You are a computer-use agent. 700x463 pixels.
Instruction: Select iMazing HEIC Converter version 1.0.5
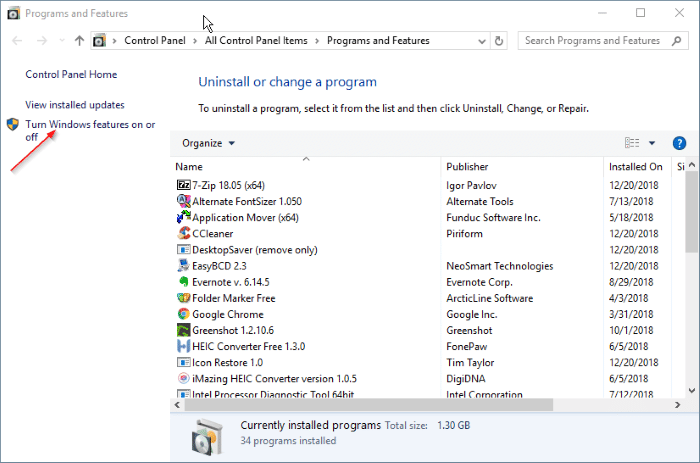click(x=274, y=379)
